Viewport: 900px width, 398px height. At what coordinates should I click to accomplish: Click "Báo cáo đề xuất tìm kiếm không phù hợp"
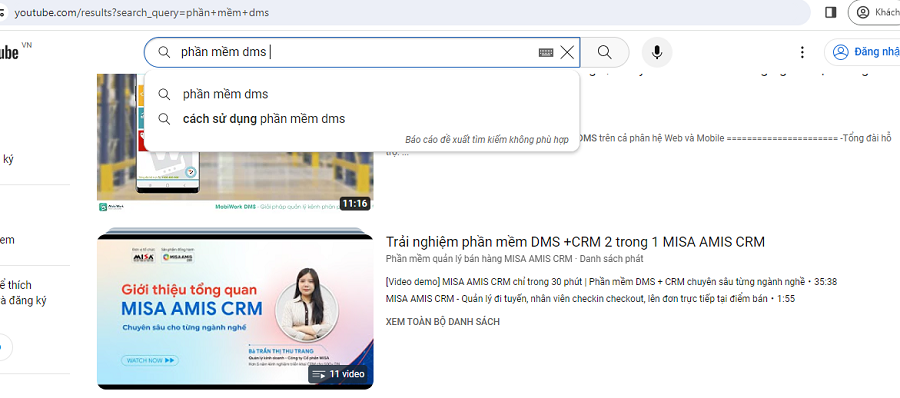[487, 140]
